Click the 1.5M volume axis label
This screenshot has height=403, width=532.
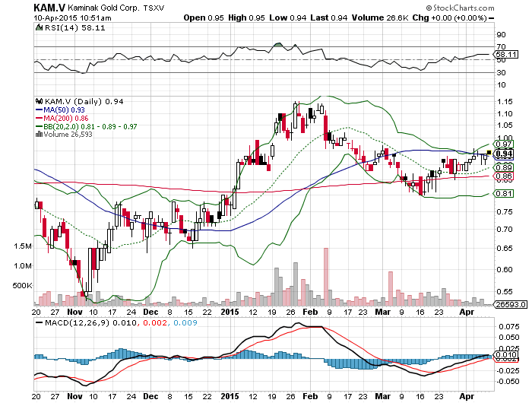[x=23, y=246]
